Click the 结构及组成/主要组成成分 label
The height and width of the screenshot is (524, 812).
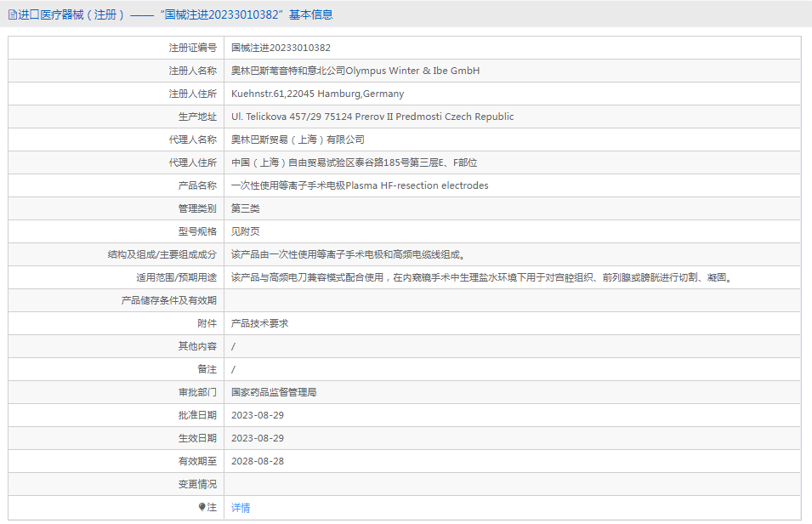[162, 254]
